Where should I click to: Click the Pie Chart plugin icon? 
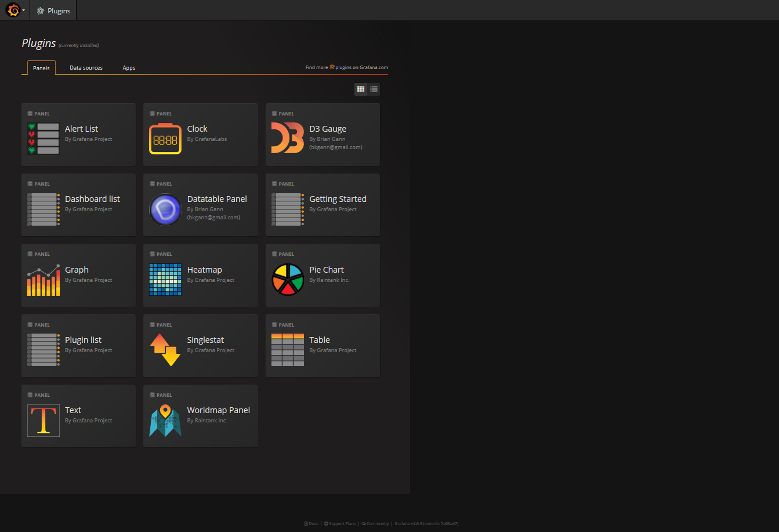[x=288, y=279]
